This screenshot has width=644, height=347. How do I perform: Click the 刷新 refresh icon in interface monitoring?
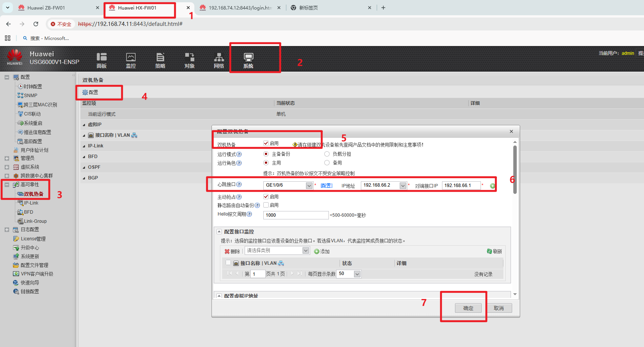pos(490,251)
